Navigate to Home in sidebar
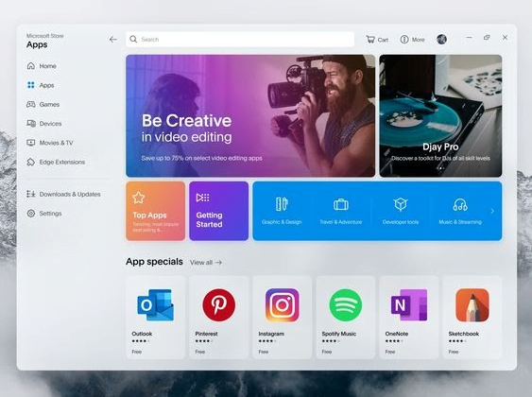The height and width of the screenshot is (397, 532). (x=42, y=66)
